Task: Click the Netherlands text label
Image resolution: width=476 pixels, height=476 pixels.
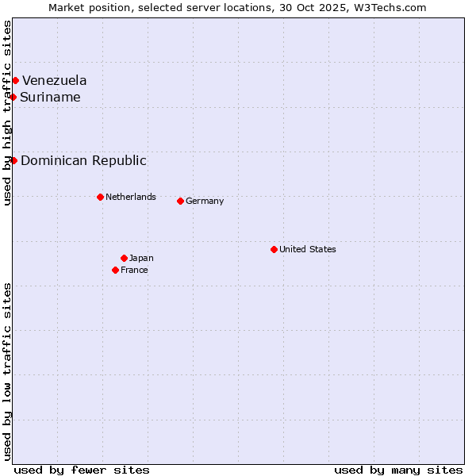Action: pyautogui.click(x=130, y=197)
